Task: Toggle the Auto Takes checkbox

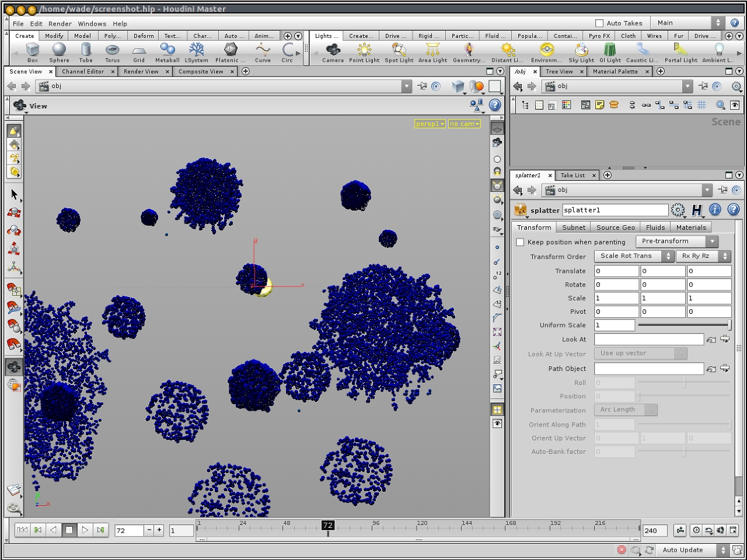Action: click(x=599, y=23)
